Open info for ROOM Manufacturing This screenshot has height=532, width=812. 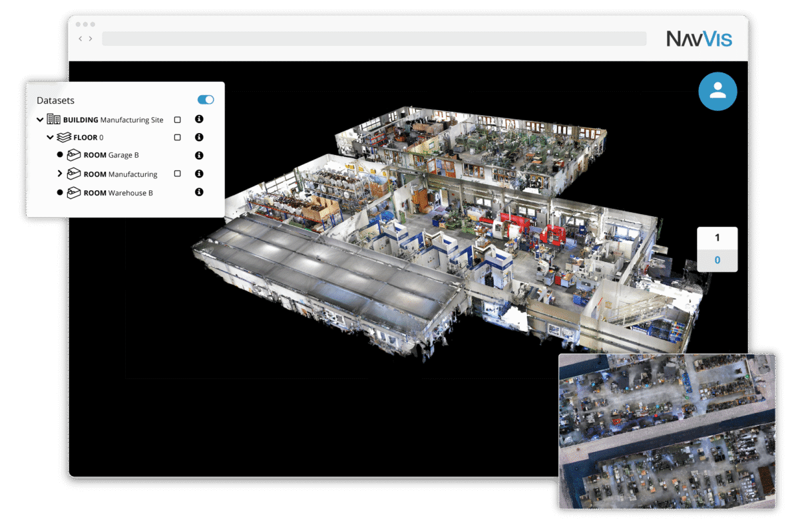(198, 174)
